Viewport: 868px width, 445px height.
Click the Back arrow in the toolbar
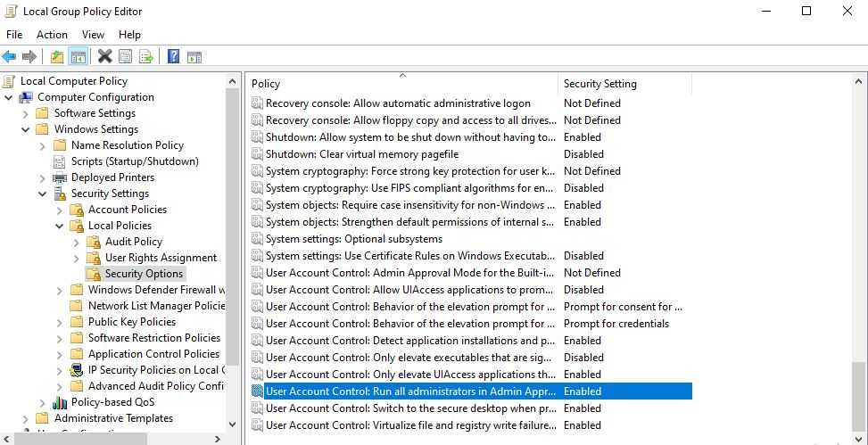pyautogui.click(x=10, y=57)
